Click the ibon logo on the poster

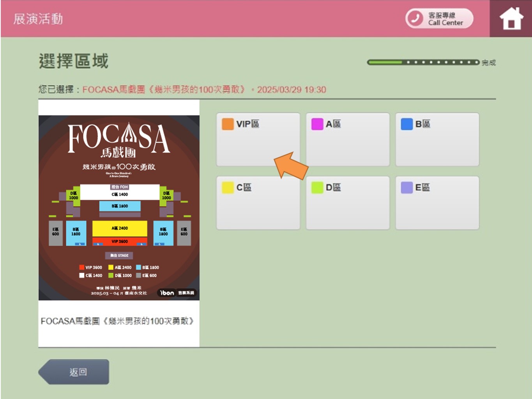(x=167, y=293)
